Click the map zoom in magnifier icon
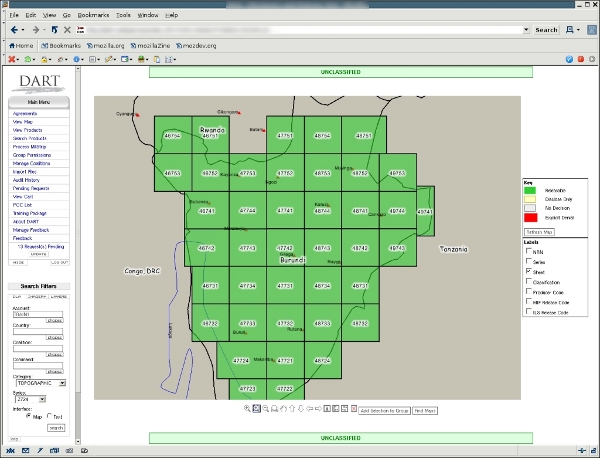 (x=247, y=409)
